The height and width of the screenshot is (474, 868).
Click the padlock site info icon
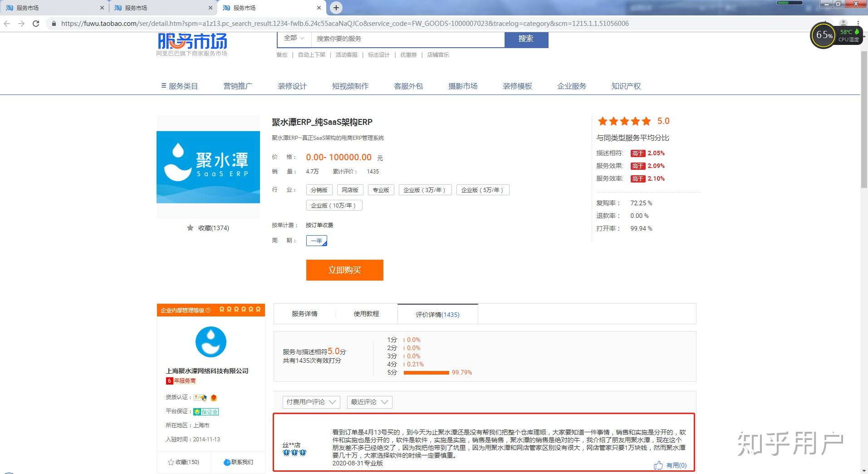click(54, 24)
